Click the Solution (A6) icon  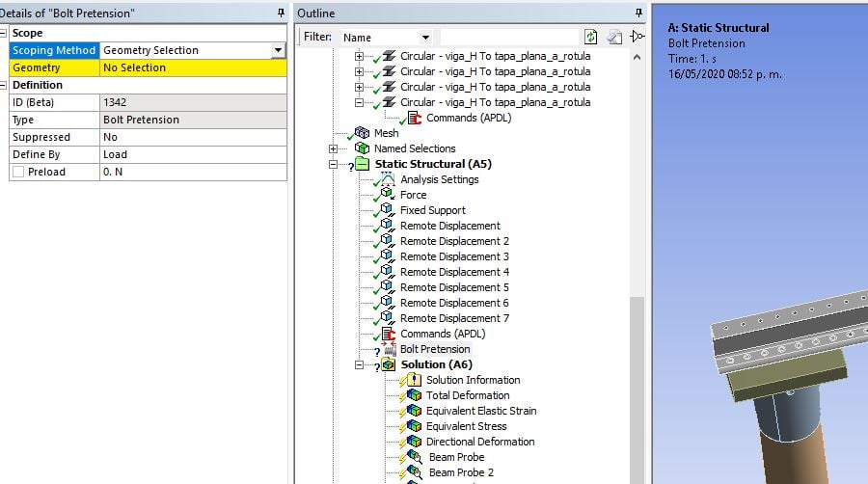(389, 364)
